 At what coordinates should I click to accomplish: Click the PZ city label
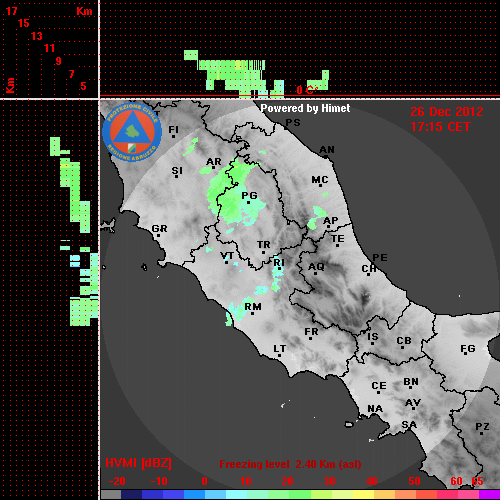pos(482,427)
